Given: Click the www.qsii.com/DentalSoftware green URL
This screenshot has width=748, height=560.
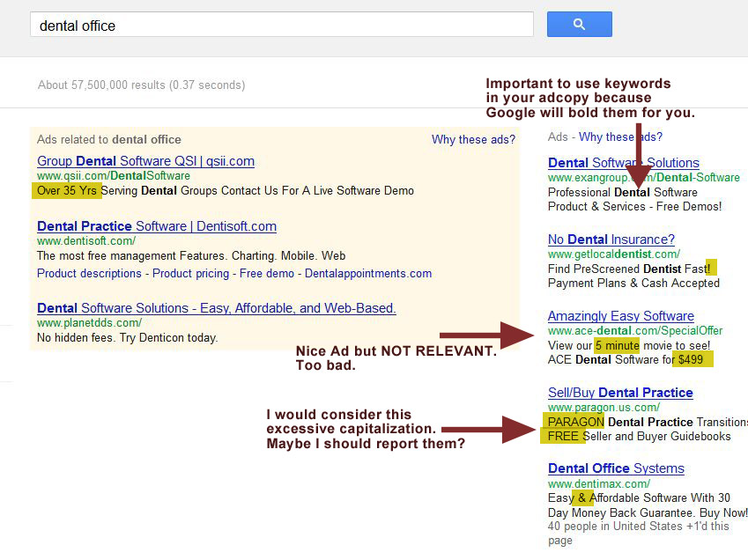Looking at the screenshot, I should click(x=113, y=176).
